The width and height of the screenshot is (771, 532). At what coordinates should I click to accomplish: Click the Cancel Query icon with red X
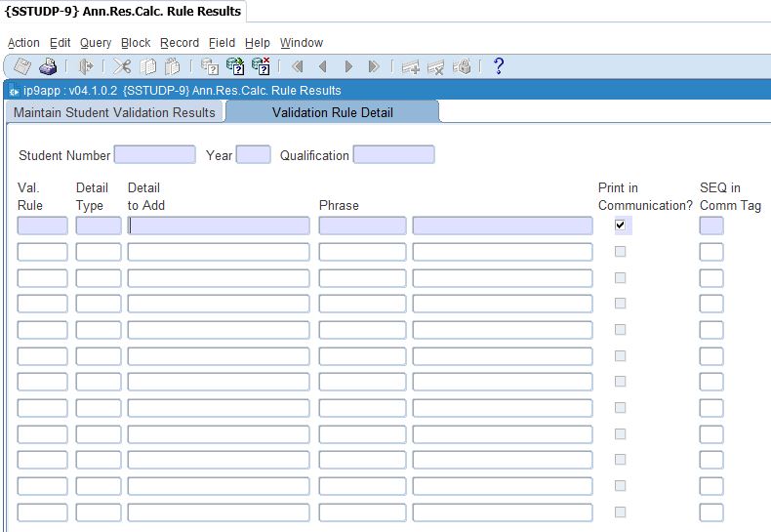(261, 66)
